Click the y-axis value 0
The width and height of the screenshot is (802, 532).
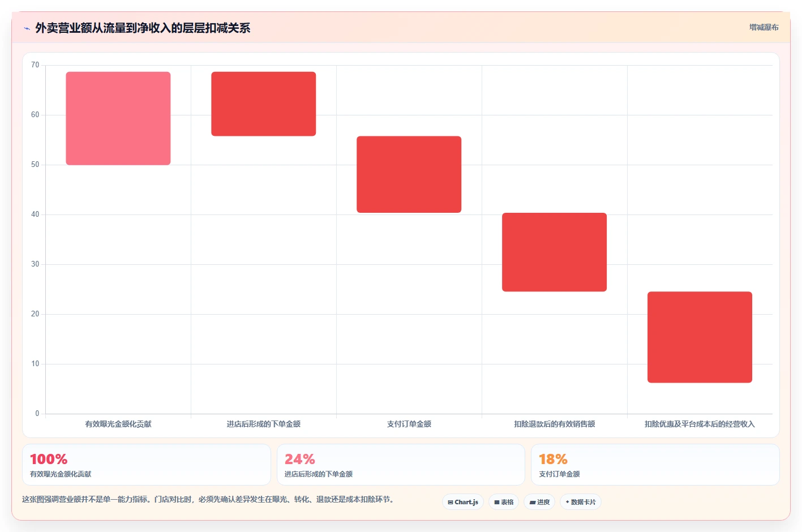pyautogui.click(x=37, y=414)
